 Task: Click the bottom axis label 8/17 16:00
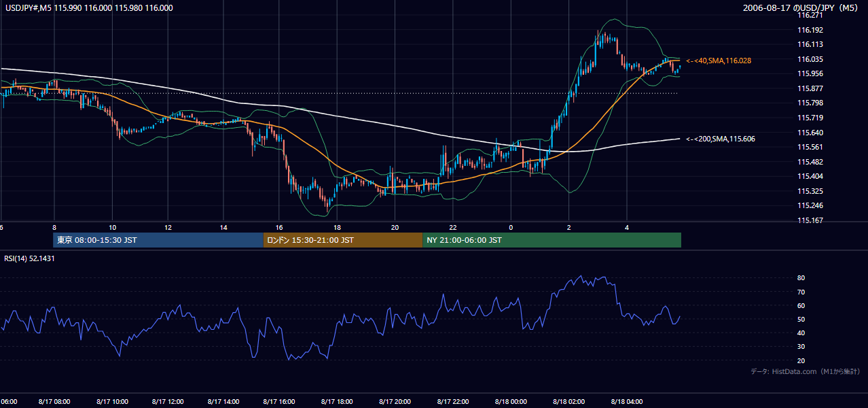click(279, 402)
